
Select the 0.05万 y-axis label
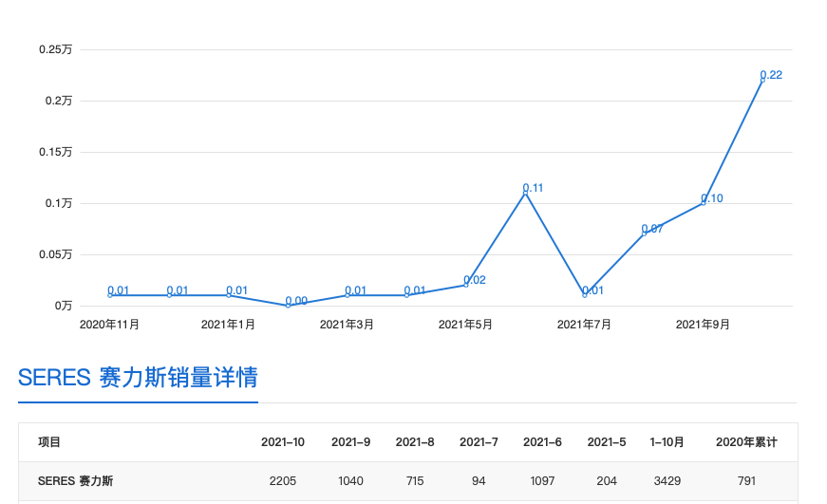[55, 254]
